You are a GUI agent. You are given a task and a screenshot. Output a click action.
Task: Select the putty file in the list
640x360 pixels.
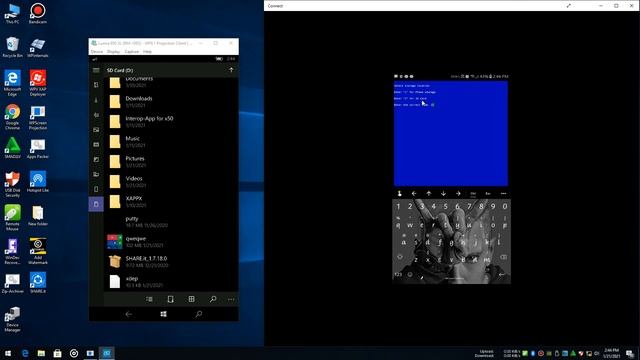pyautogui.click(x=171, y=222)
